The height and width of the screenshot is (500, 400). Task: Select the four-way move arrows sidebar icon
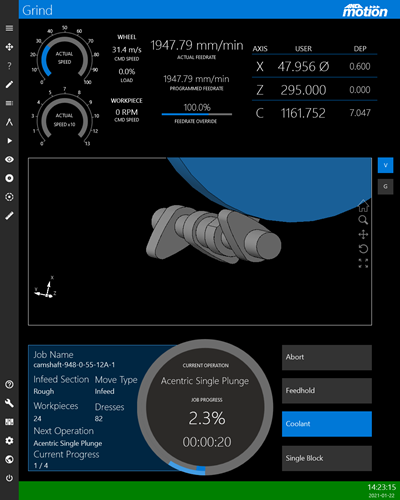point(9,47)
